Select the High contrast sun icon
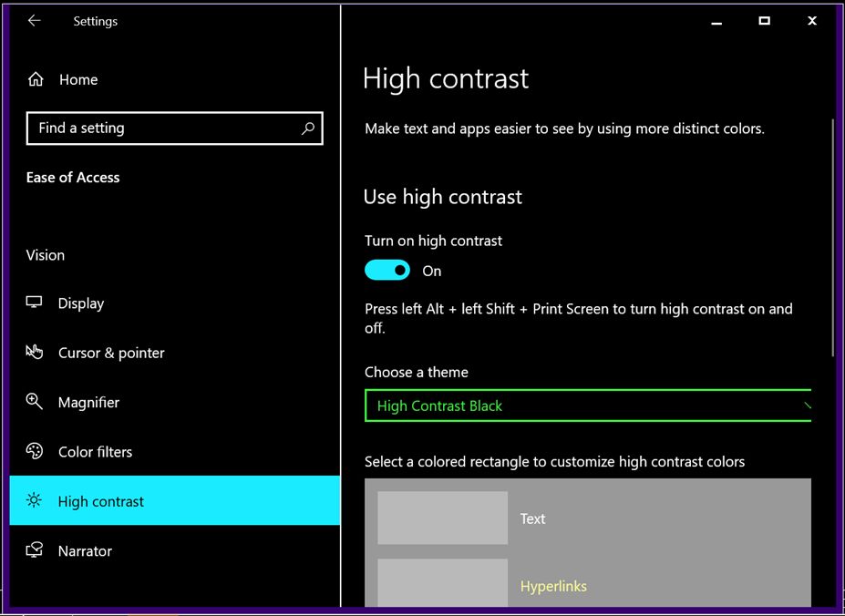The width and height of the screenshot is (845, 616). 34,500
